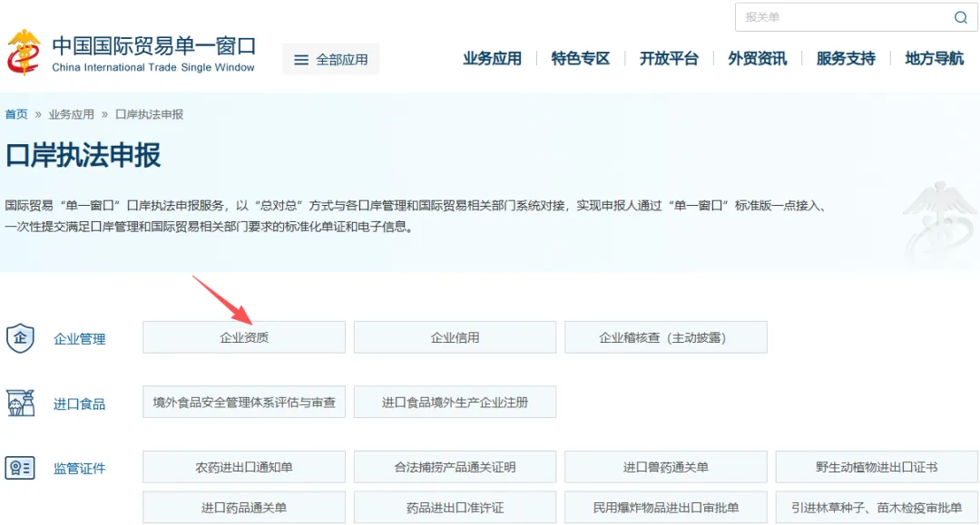Open the 企业资质 application
Viewport: 980px width, 525px height.
(244, 337)
